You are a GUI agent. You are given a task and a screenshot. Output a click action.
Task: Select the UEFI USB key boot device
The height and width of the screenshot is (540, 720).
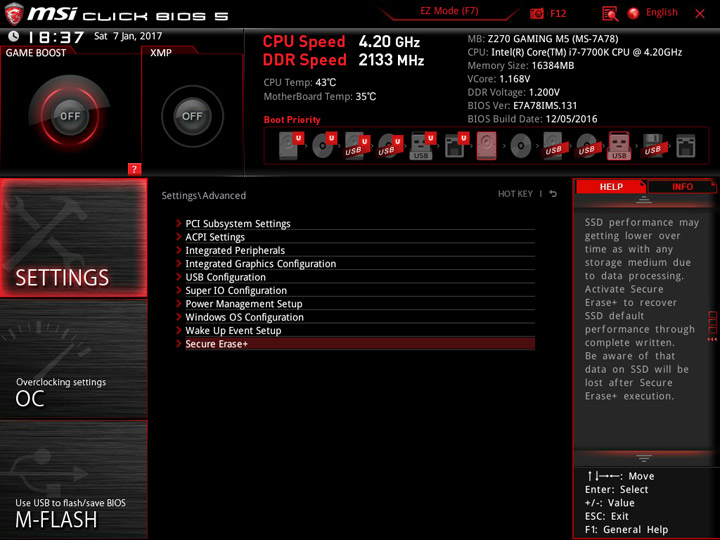pos(423,146)
